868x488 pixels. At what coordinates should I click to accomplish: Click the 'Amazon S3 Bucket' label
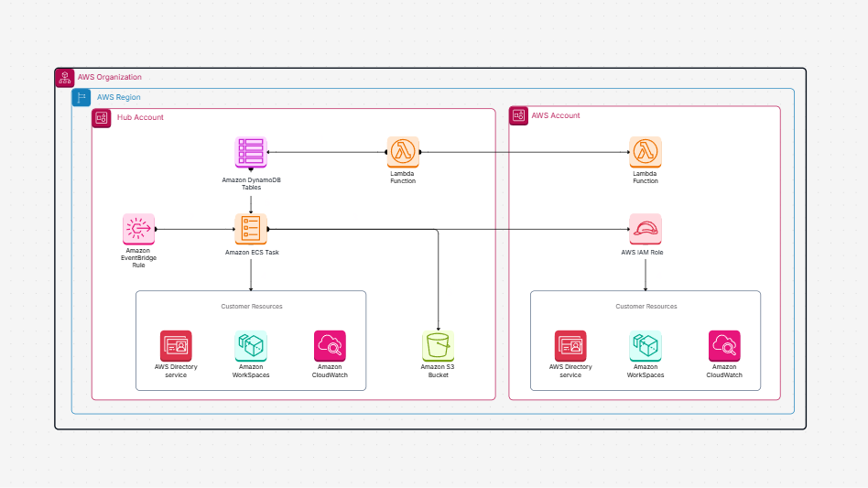[438, 371]
